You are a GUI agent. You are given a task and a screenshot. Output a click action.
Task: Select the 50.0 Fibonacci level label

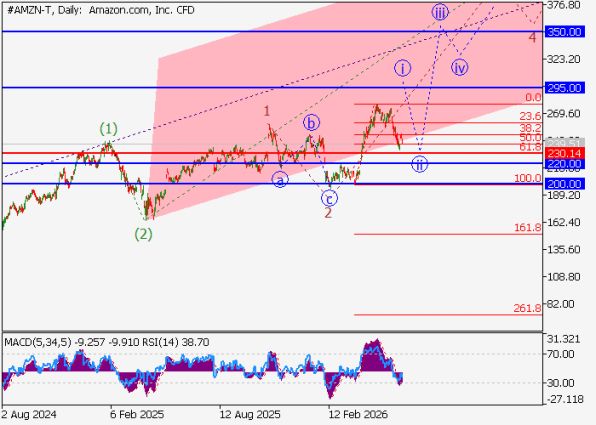pos(530,137)
